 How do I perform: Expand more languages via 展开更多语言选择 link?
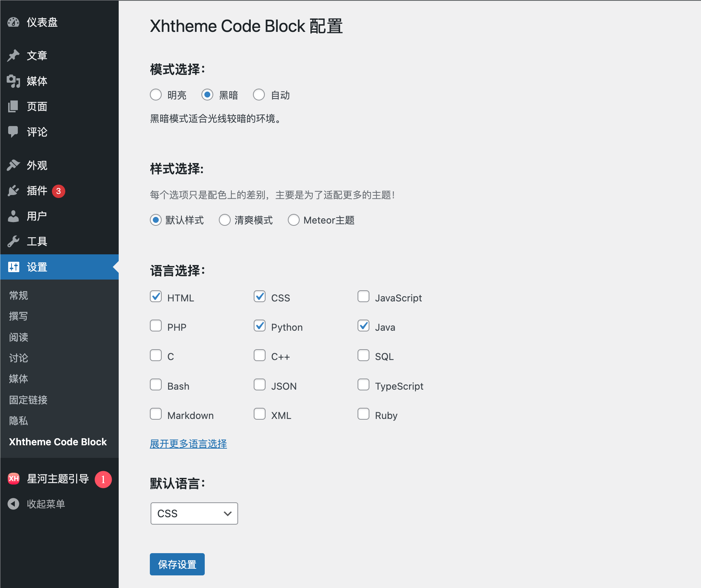188,444
